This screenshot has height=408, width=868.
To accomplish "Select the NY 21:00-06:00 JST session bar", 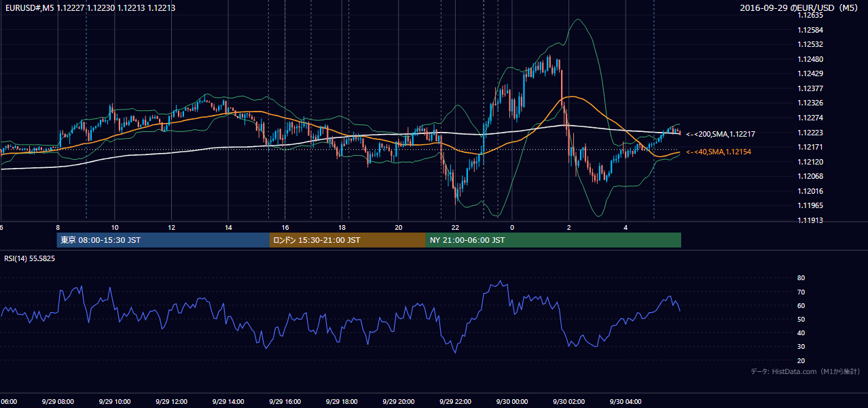I will coord(554,240).
